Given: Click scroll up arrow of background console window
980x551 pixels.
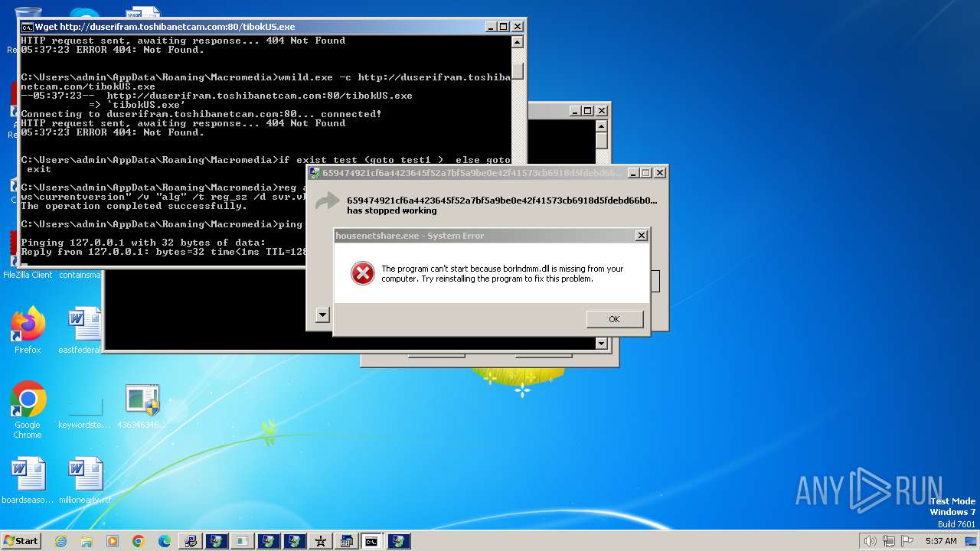Looking at the screenshot, I should (602, 126).
